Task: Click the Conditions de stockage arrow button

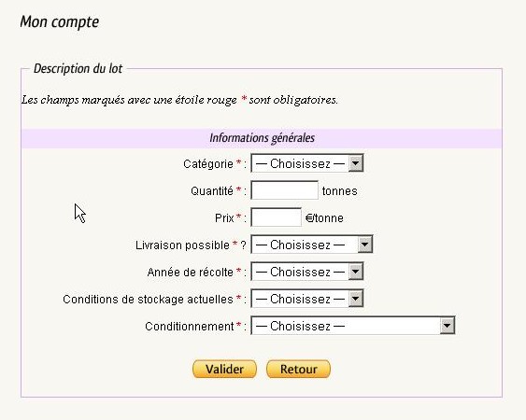Action: click(x=356, y=299)
